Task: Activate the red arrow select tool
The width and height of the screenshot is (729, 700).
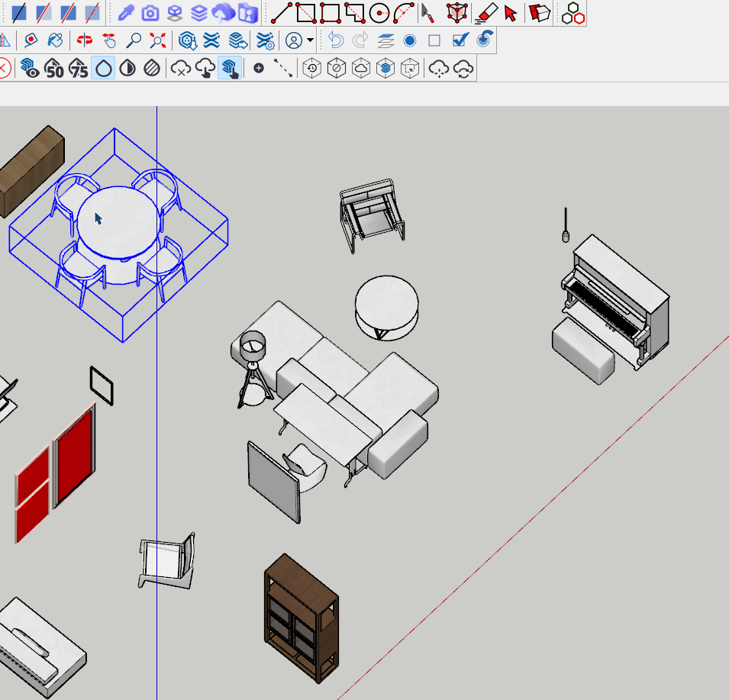Action: (x=511, y=13)
